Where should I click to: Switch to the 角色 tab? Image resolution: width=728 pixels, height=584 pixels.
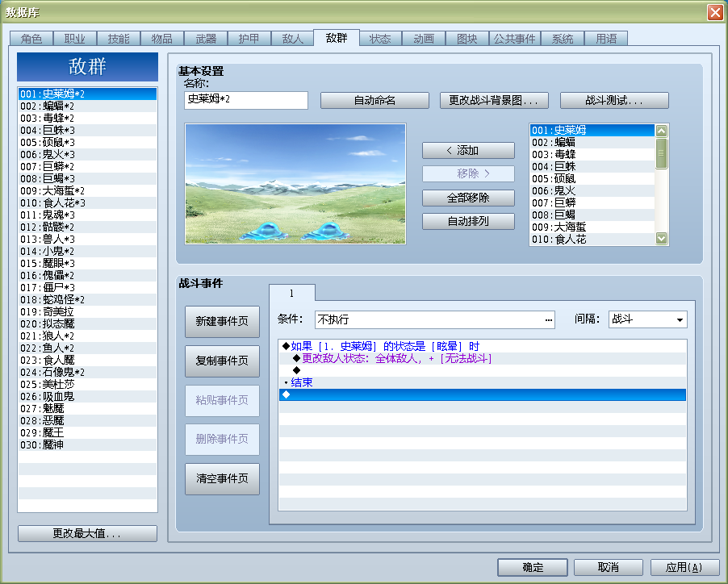tap(31, 39)
